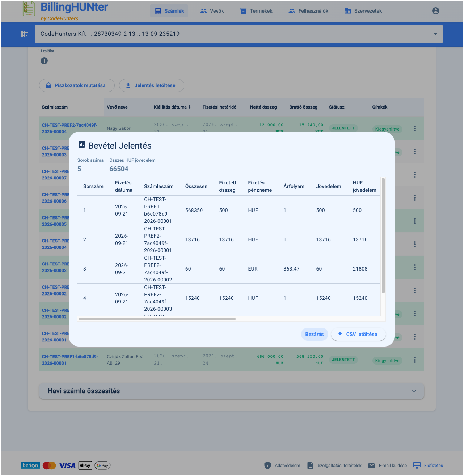464x476 pixels.
Task: Click the Google Pay badge in footer
Action: tap(102, 466)
